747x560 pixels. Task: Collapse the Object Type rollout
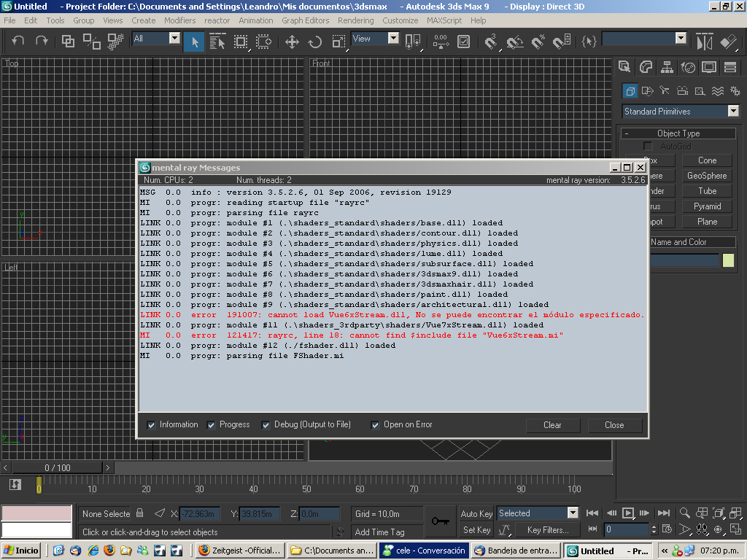678,133
